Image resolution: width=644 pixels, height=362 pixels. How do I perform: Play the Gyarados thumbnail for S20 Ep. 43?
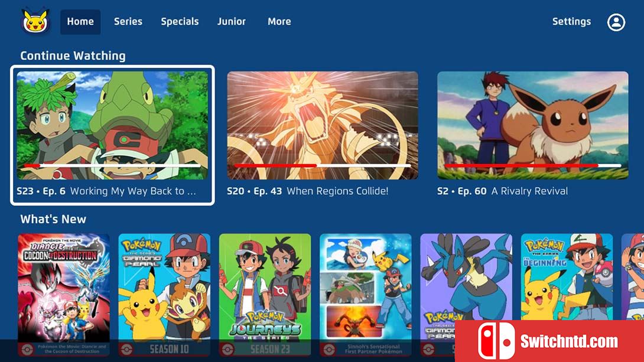pos(323,125)
